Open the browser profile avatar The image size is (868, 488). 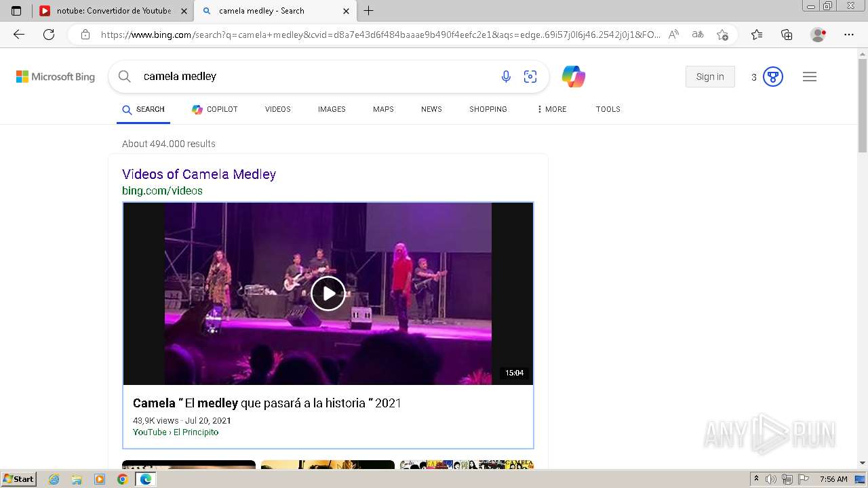point(818,35)
